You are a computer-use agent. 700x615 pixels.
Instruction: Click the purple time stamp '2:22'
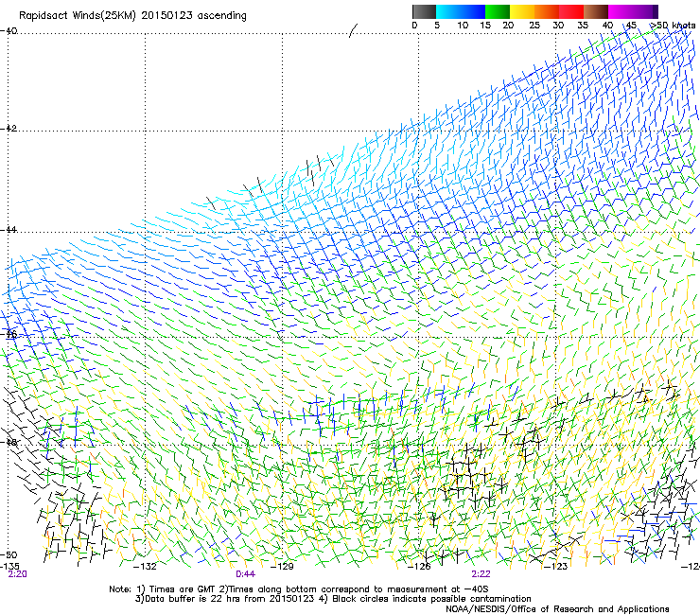pos(481,574)
